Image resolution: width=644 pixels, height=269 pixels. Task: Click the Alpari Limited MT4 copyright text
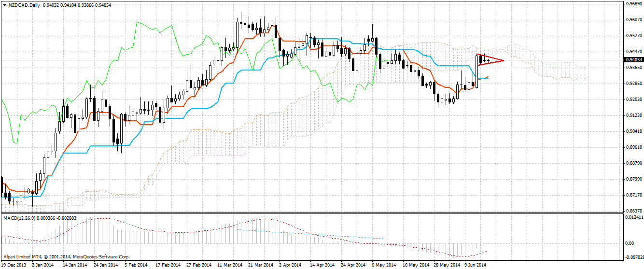tap(66, 257)
